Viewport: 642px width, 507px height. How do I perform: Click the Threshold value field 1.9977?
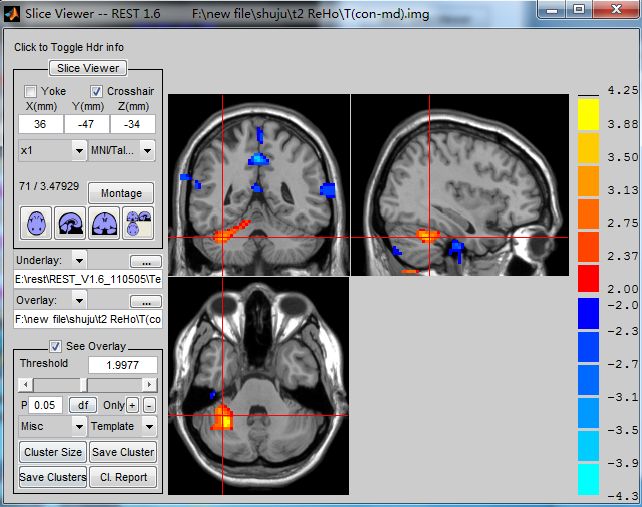(x=123, y=365)
